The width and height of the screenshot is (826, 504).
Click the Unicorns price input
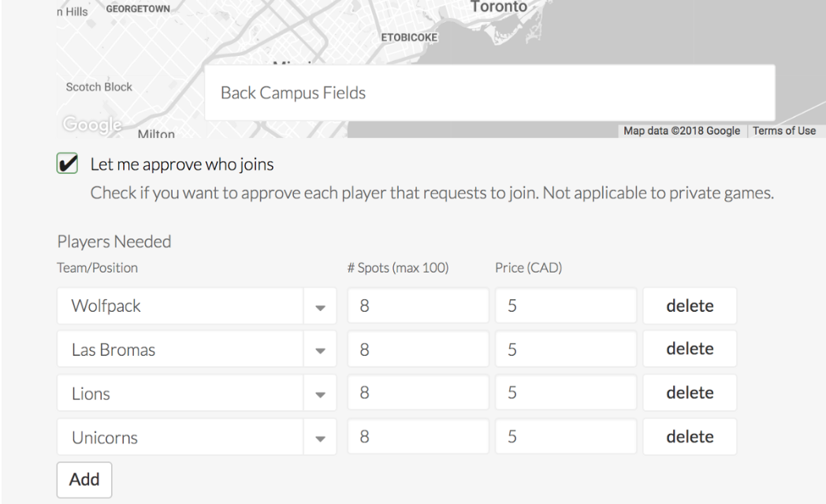565,437
